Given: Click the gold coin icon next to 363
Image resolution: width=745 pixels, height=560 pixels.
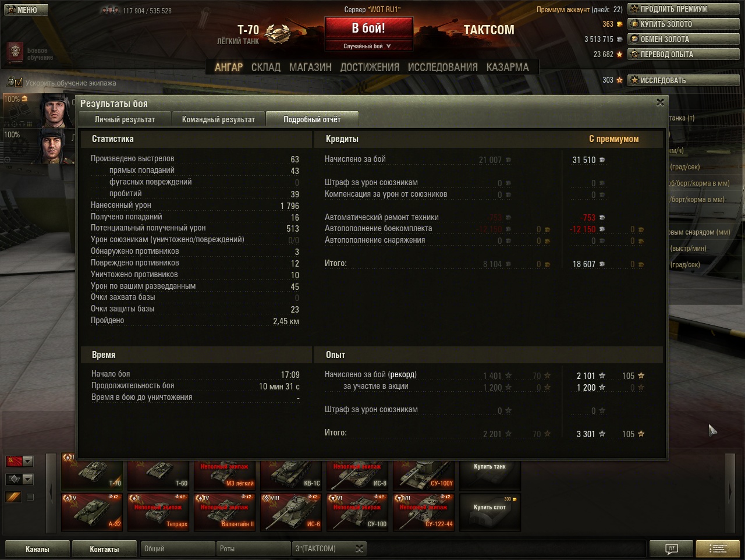Looking at the screenshot, I should tap(619, 24).
